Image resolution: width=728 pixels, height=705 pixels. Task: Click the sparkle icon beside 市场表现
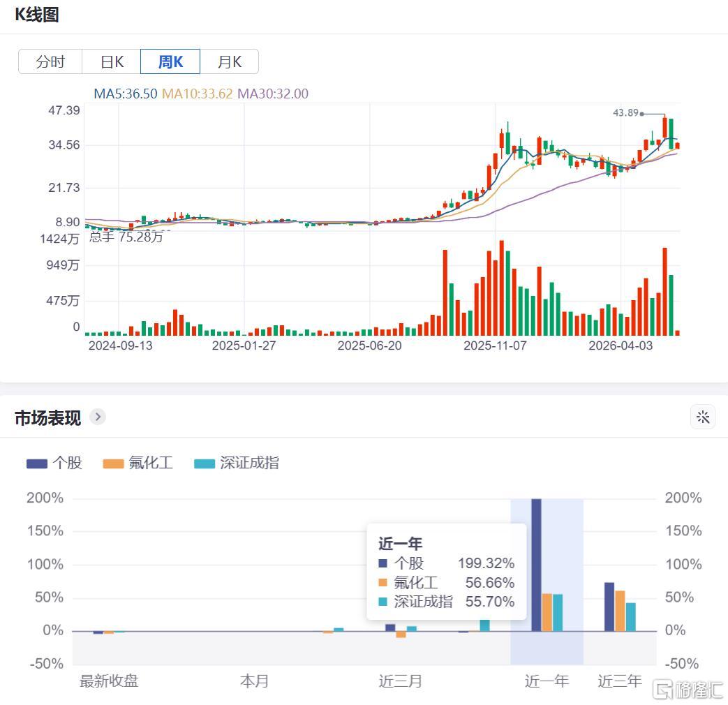(703, 417)
